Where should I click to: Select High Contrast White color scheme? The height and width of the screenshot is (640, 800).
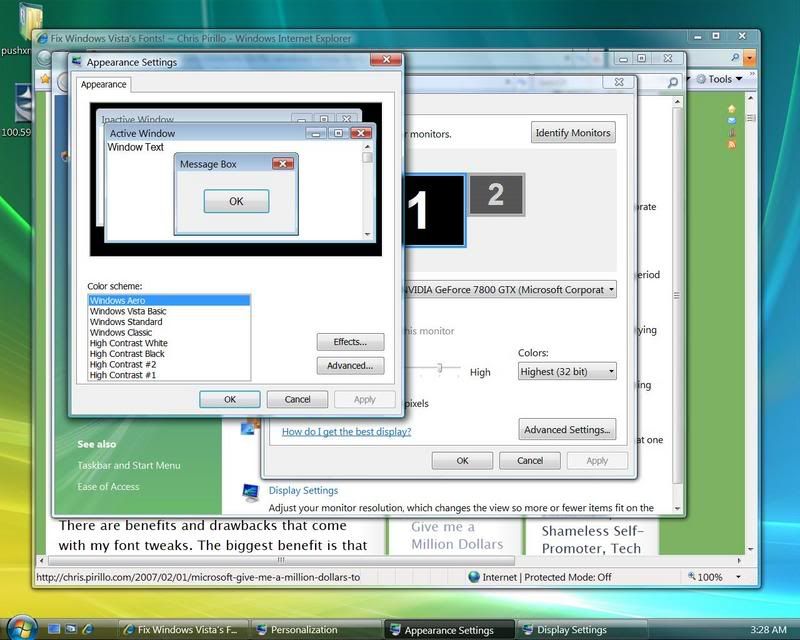click(169, 343)
